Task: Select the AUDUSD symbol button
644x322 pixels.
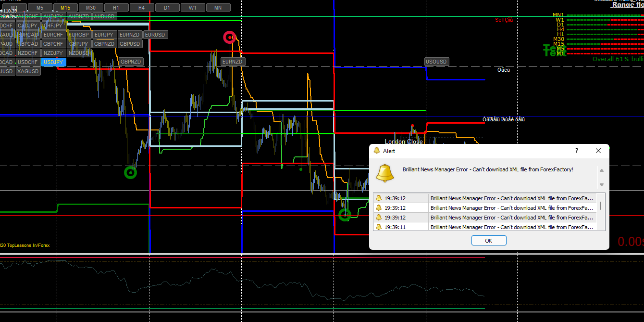Action: click(104, 16)
